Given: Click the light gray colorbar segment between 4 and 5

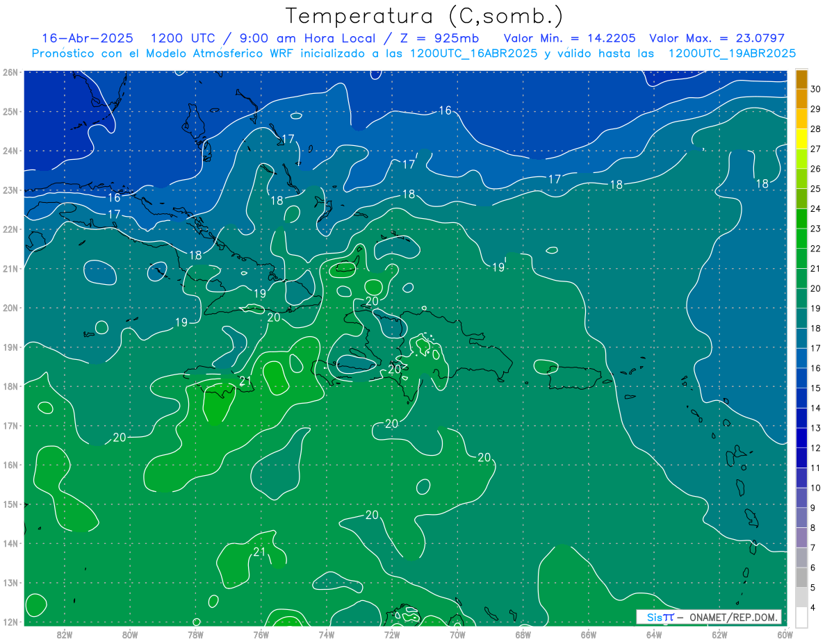Looking at the screenshot, I should coord(801,597).
